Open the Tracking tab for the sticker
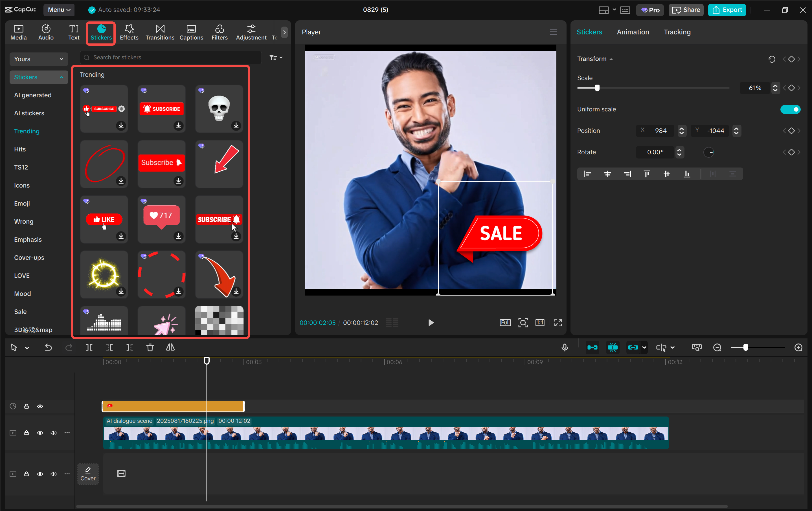Image resolution: width=812 pixels, height=511 pixels. tap(677, 32)
